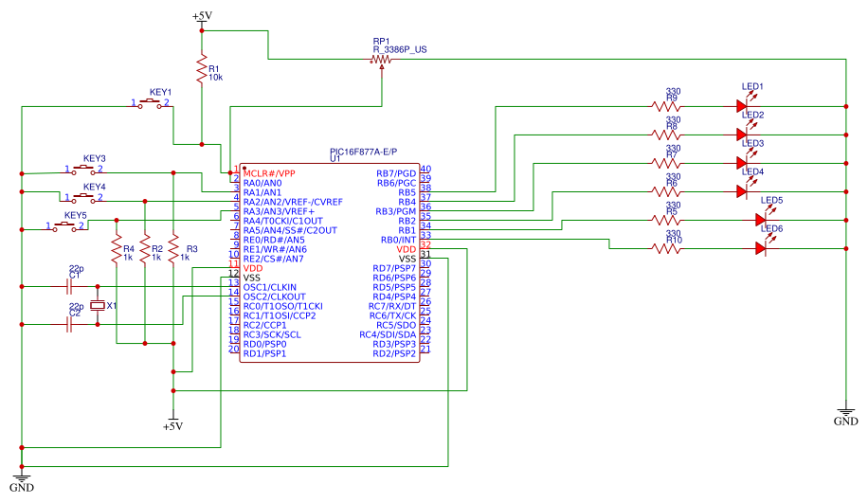Image resolution: width=868 pixels, height=503 pixels.
Task: Select resistor R4 1k symbol
Action: tap(117, 249)
